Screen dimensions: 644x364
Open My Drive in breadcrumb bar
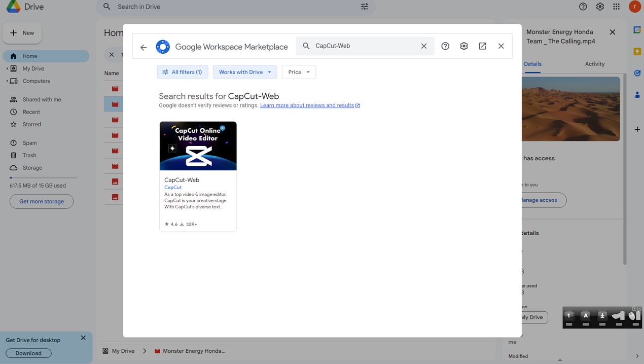119,351
